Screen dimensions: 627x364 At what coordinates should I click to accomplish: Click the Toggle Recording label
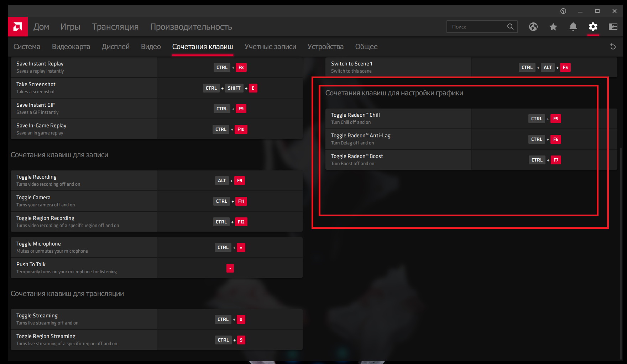coord(36,177)
